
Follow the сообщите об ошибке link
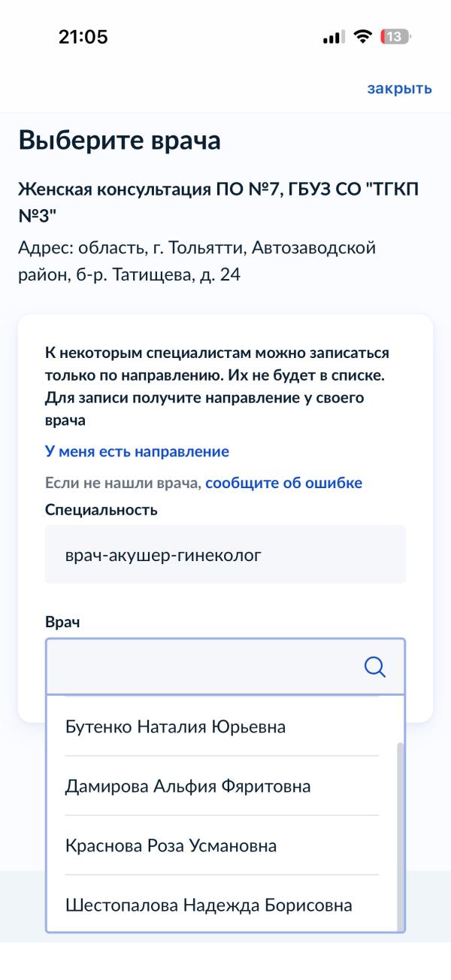tap(283, 483)
